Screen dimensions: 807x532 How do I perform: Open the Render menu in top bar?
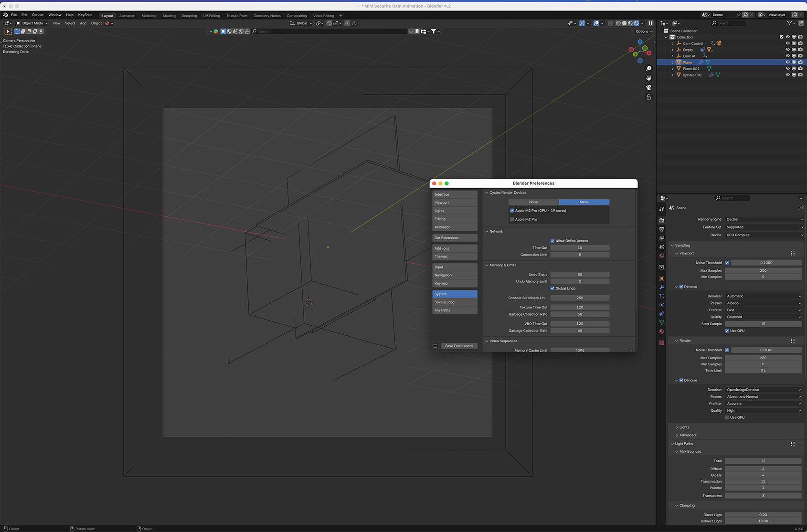click(38, 15)
